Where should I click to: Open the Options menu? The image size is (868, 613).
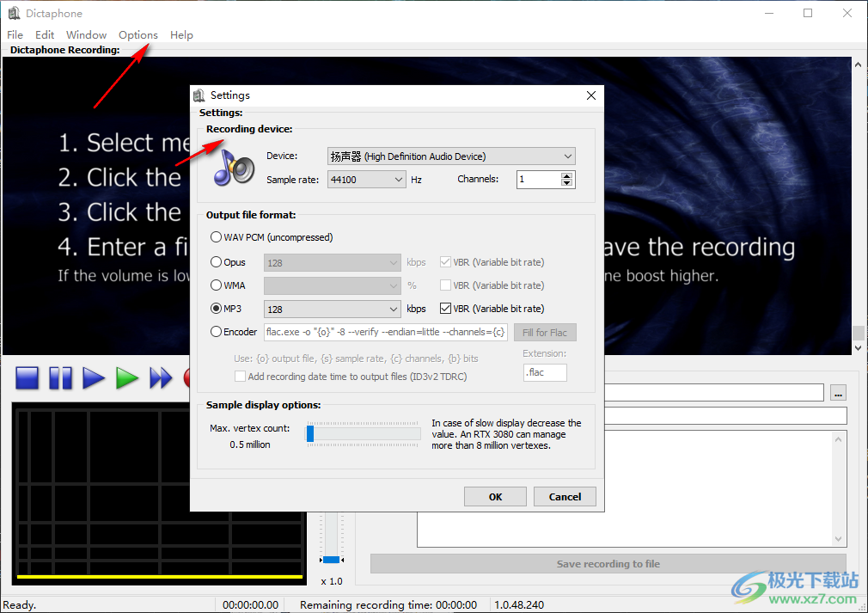point(138,35)
